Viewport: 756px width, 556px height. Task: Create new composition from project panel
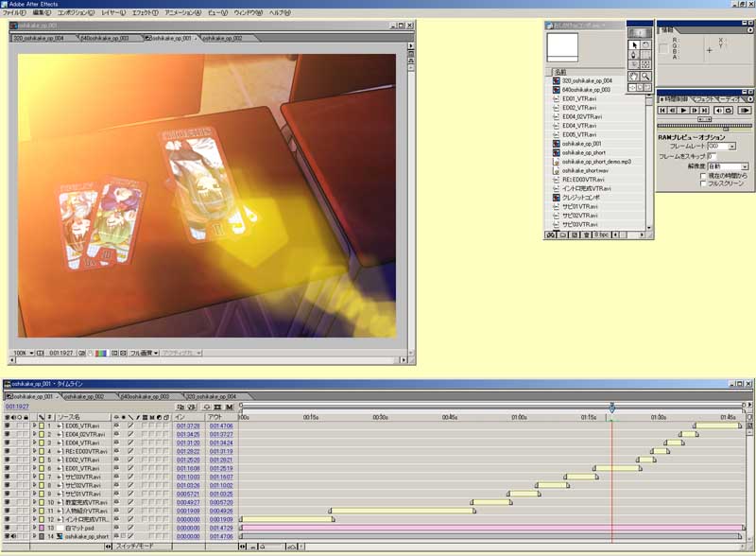(x=575, y=235)
